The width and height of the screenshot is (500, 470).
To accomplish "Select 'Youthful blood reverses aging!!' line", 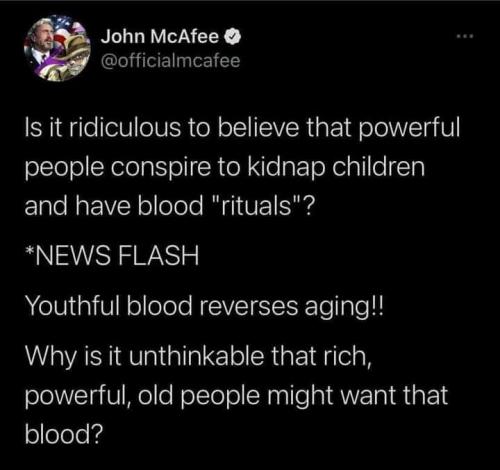I will click(x=205, y=307).
